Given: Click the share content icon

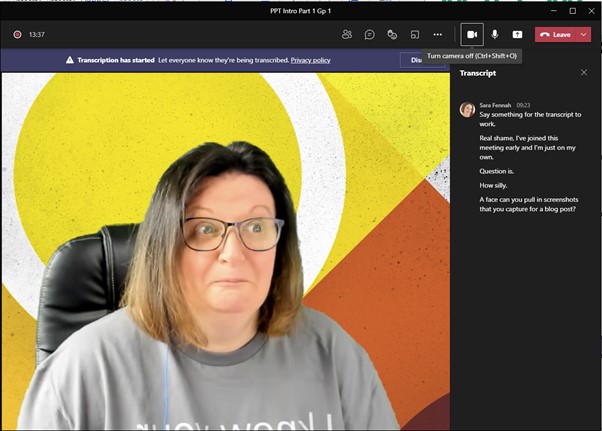Looking at the screenshot, I should [517, 34].
